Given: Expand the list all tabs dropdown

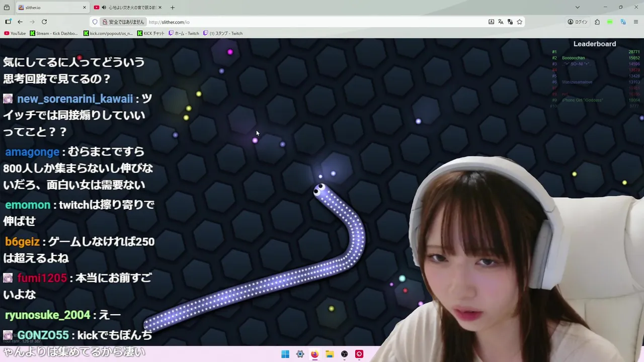Looking at the screenshot, I should (x=578, y=8).
